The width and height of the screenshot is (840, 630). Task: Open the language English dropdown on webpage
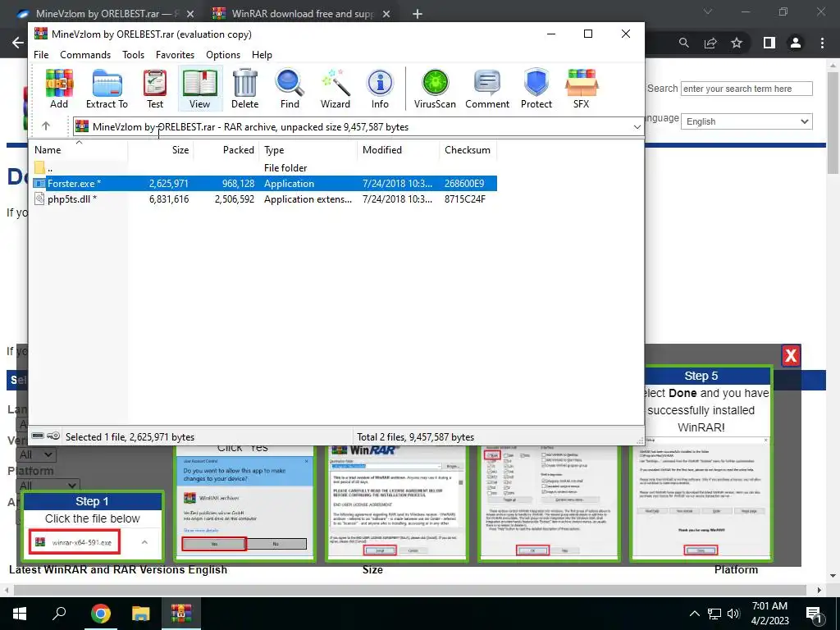pos(746,121)
